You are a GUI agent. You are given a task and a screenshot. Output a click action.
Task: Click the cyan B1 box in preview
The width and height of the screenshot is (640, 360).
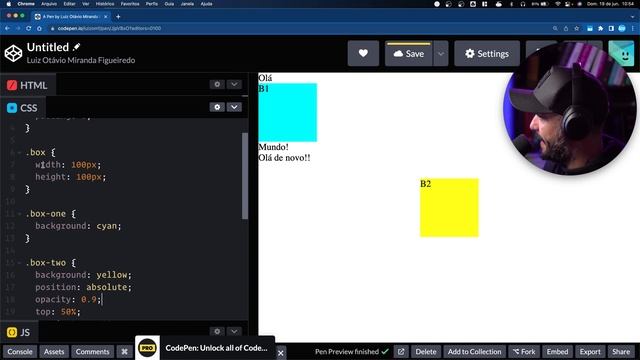coord(288,112)
